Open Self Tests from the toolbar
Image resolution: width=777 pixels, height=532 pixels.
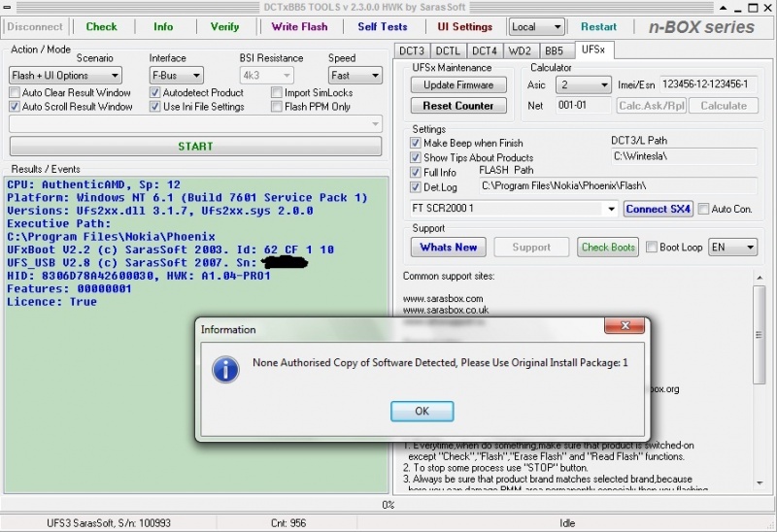(x=383, y=27)
